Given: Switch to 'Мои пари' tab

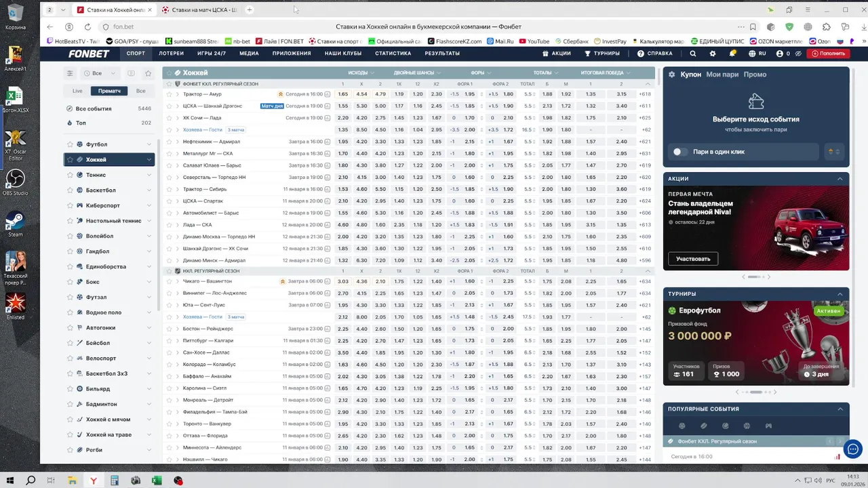Looking at the screenshot, I should (x=722, y=75).
